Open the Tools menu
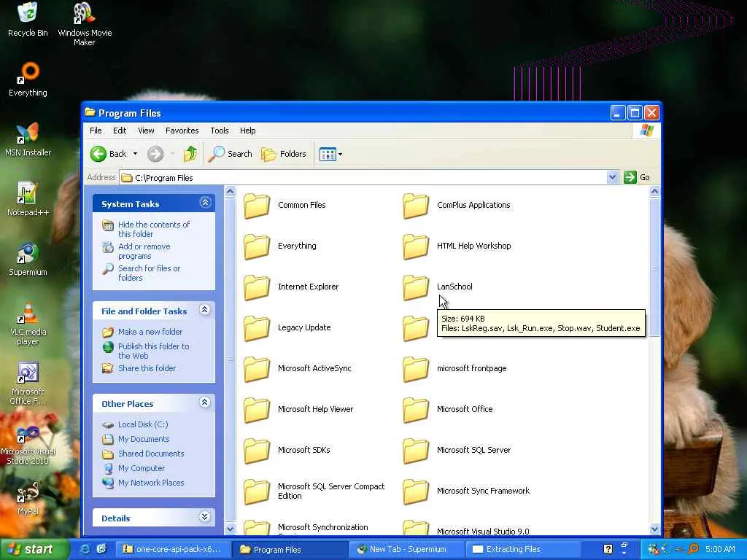This screenshot has width=747, height=560. tap(219, 131)
